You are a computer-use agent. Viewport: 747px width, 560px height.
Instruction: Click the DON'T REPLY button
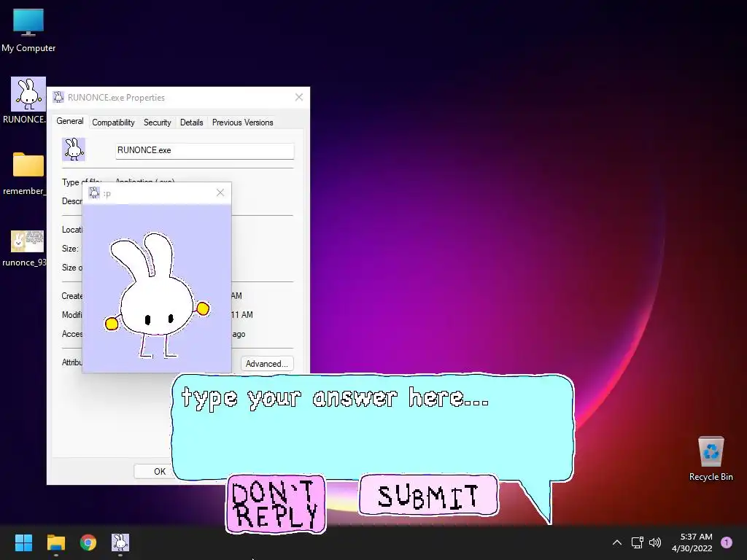click(x=276, y=504)
